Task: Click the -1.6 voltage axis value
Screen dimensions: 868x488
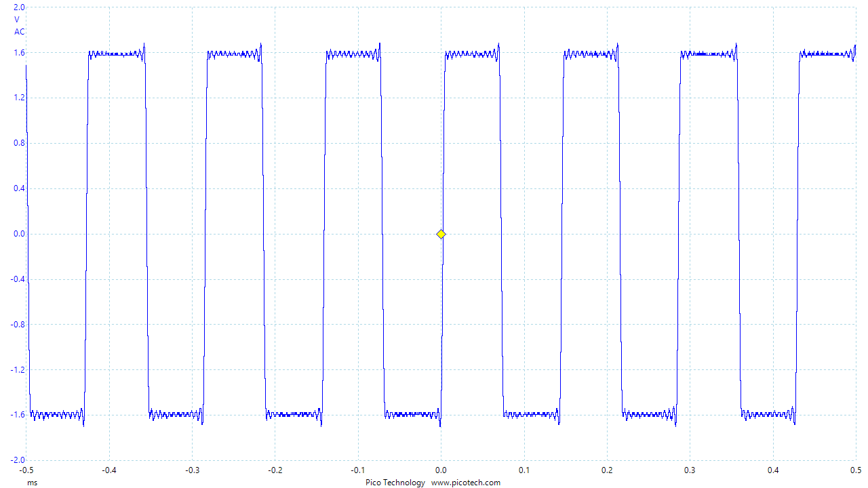Action: point(18,415)
